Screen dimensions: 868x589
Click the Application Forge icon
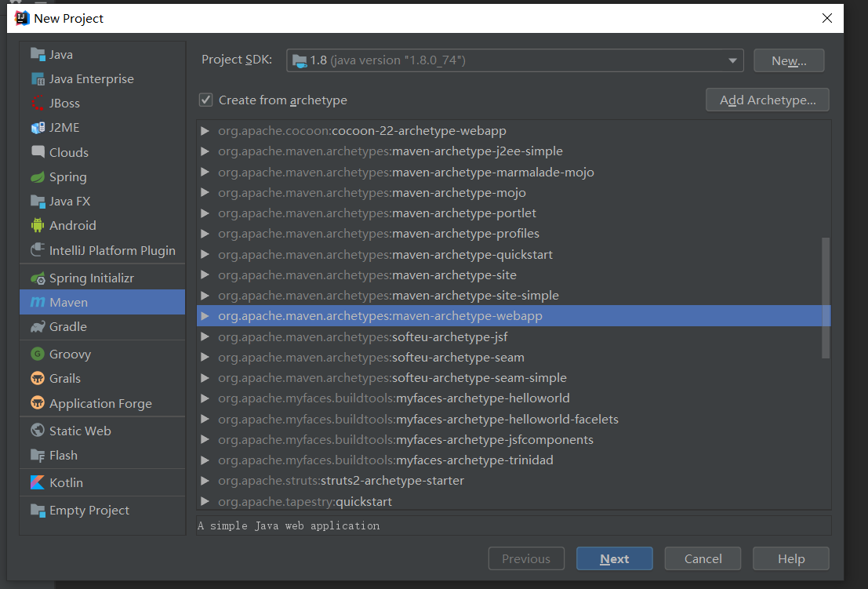38,403
